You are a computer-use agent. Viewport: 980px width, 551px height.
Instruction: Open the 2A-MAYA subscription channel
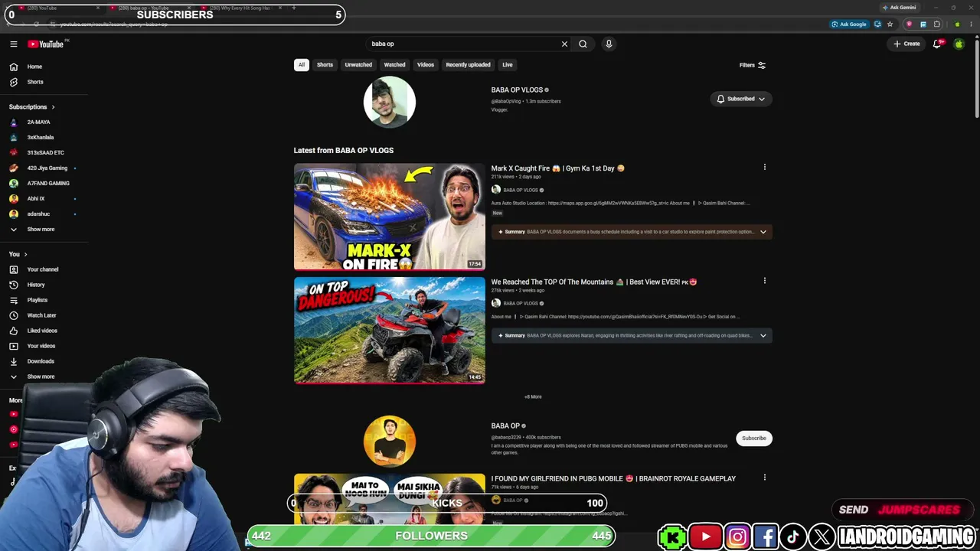(38, 122)
